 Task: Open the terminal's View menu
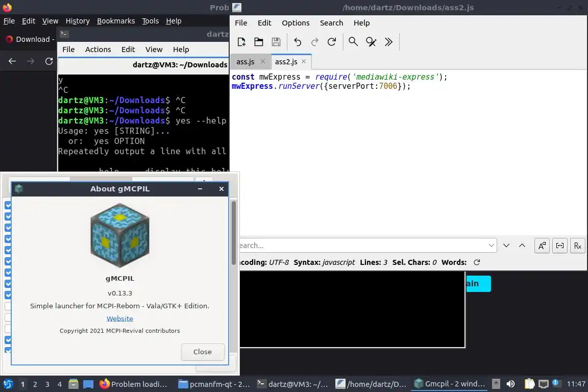154,50
